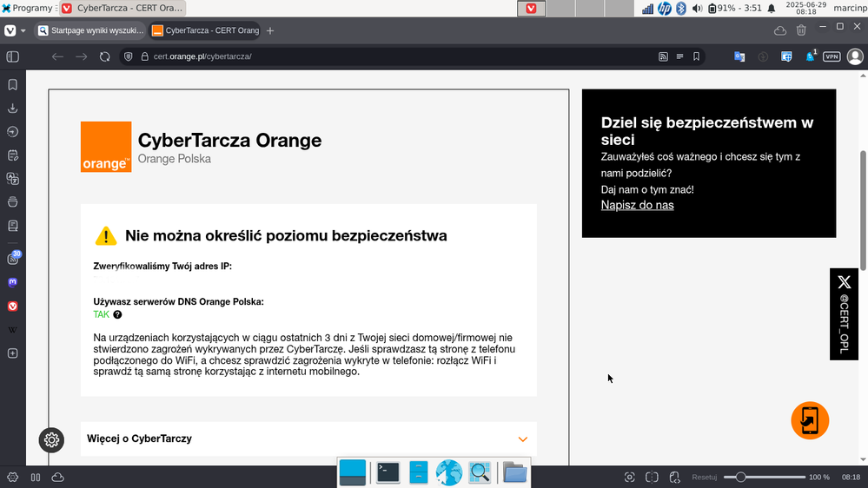Click the question mark next to TAK
Image resolution: width=868 pixels, height=488 pixels.
(117, 314)
